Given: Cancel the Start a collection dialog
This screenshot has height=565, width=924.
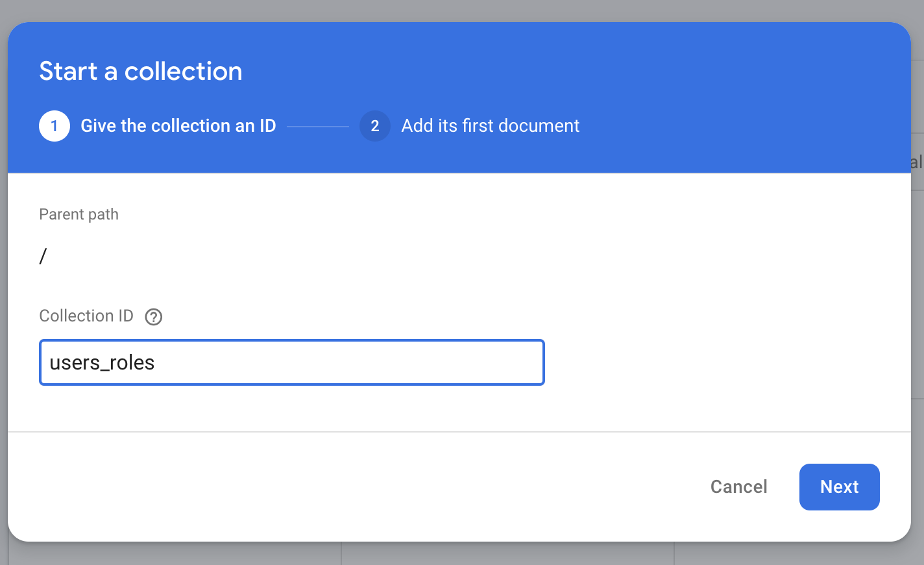Looking at the screenshot, I should (x=738, y=487).
